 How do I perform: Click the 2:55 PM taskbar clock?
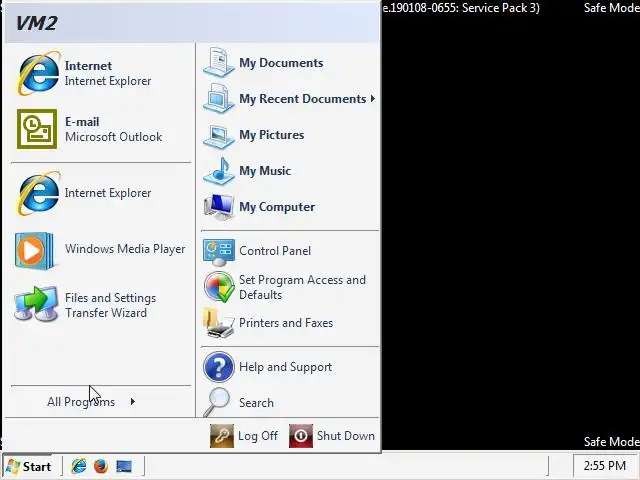[x=604, y=465]
